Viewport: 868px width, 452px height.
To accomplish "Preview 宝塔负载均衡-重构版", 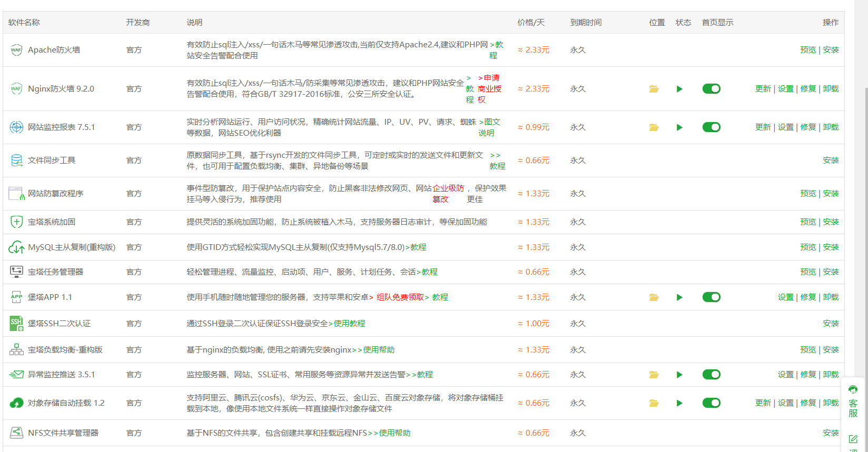I will tap(808, 350).
